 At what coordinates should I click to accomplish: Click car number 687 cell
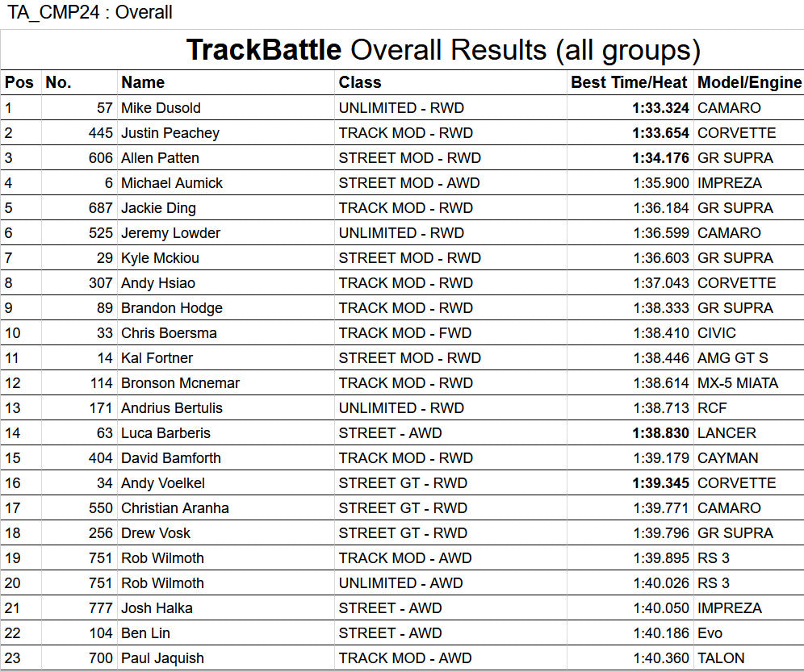click(x=101, y=208)
